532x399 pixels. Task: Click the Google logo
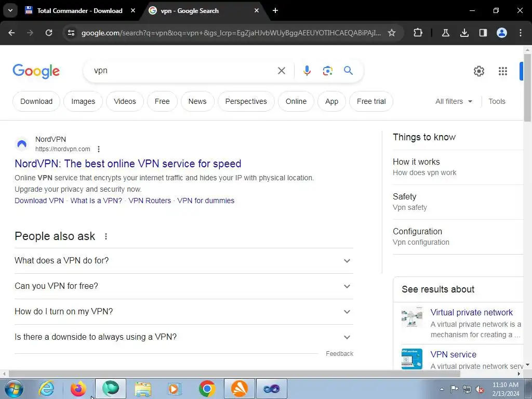coord(36,71)
